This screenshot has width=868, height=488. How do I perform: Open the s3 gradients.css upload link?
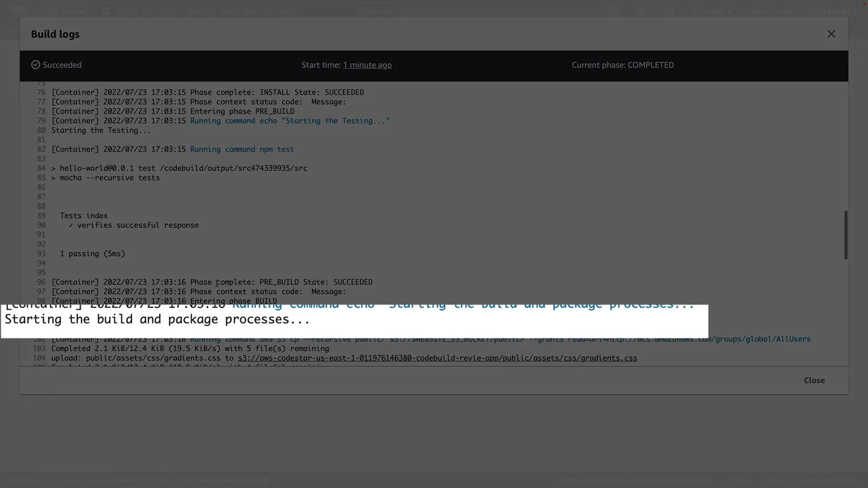coord(437,358)
